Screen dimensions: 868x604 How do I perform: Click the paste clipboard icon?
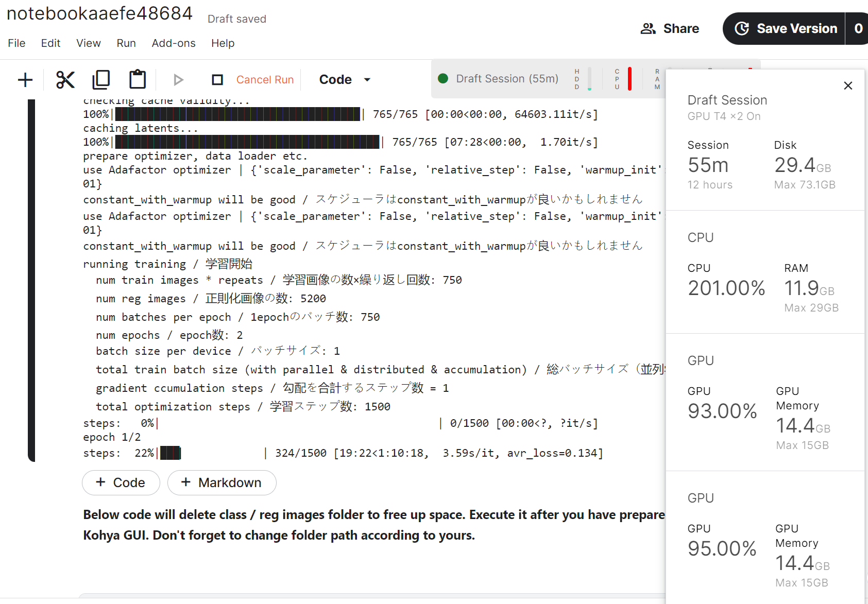tap(137, 79)
